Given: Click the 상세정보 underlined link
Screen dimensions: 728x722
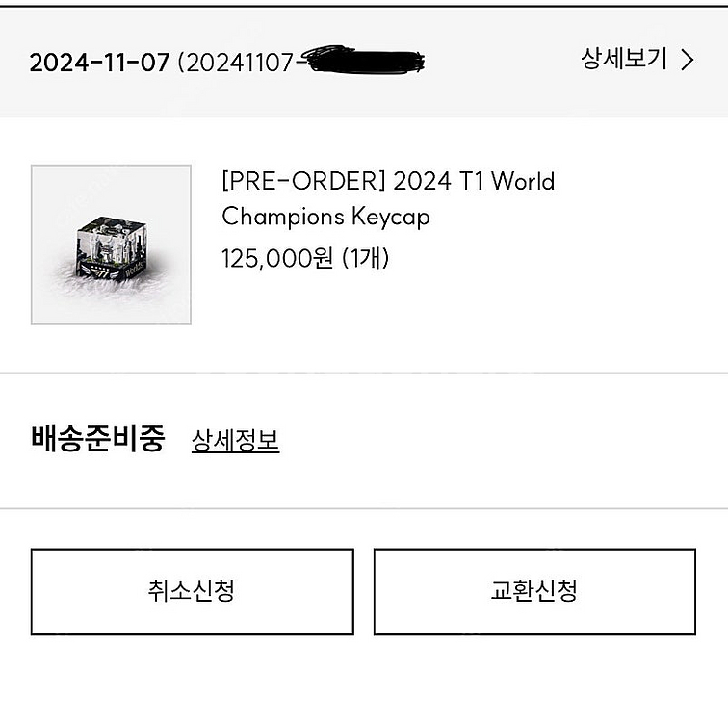Looking at the screenshot, I should pos(235,440).
